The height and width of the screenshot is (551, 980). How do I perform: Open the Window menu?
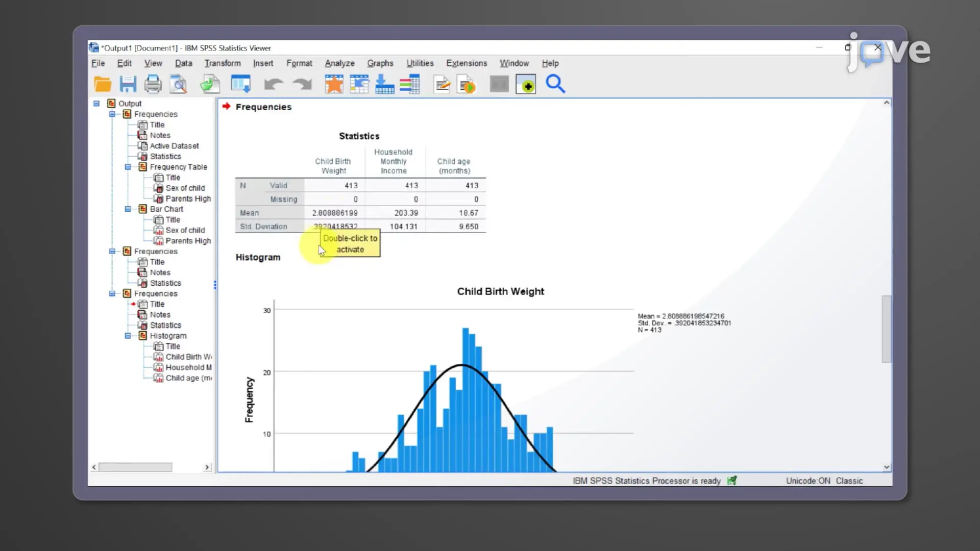coord(514,63)
